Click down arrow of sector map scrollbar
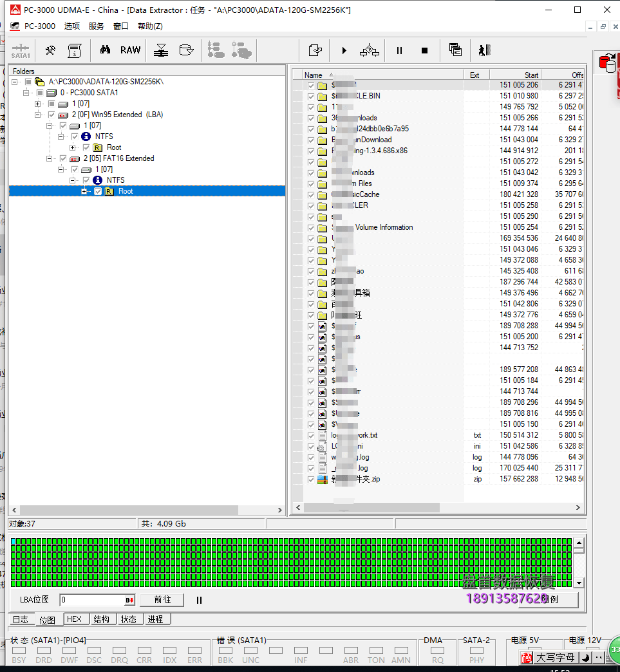Viewport: 620px width, 672px height. click(579, 583)
